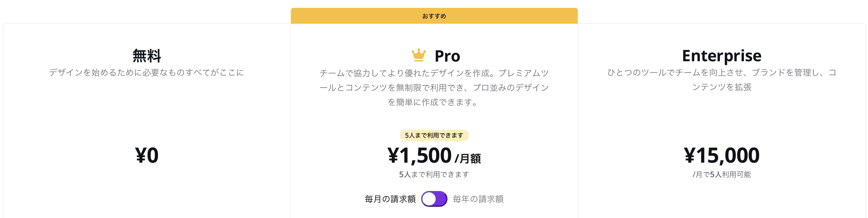Screen dimensions: 868x218
Task: Click the Pro description starting チームで協力して
Action: tap(434, 87)
